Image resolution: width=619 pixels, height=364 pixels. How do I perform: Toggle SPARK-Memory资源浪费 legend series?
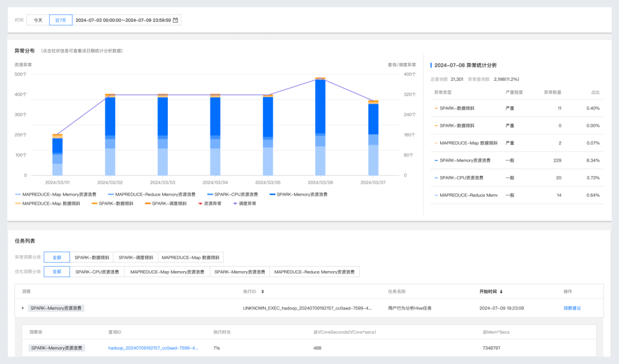(x=299, y=194)
